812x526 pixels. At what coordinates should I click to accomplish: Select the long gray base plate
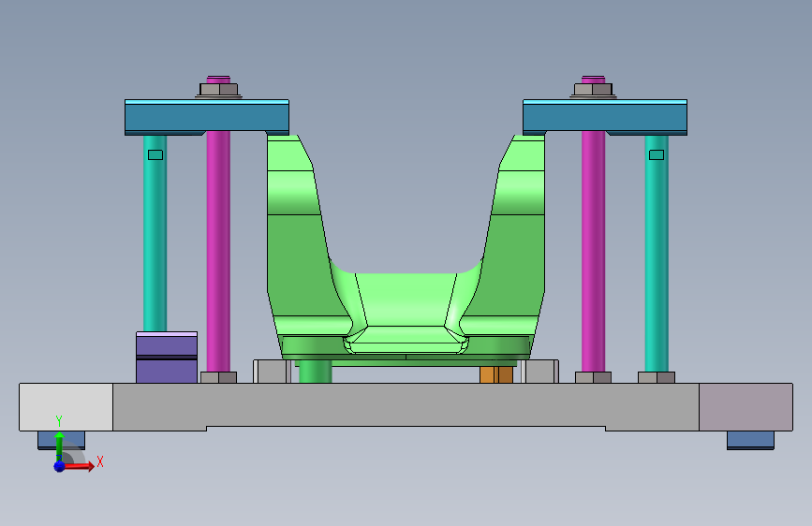point(406,405)
